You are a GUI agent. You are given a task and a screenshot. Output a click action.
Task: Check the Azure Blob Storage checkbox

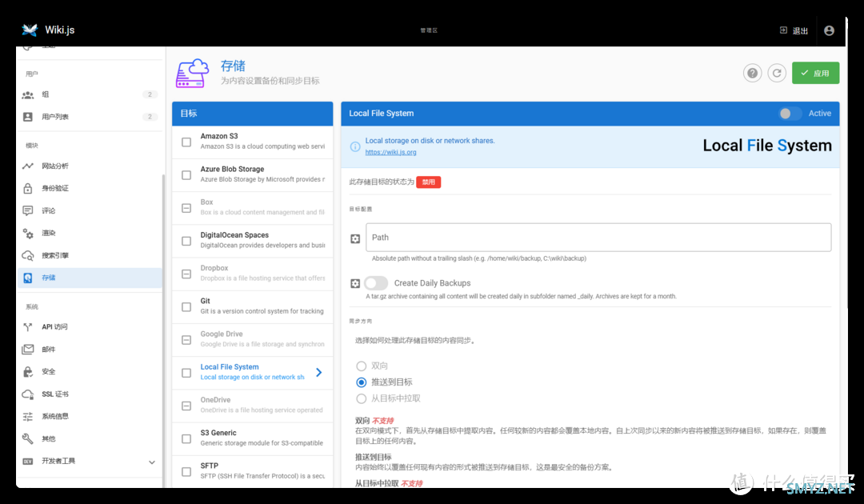point(186,175)
